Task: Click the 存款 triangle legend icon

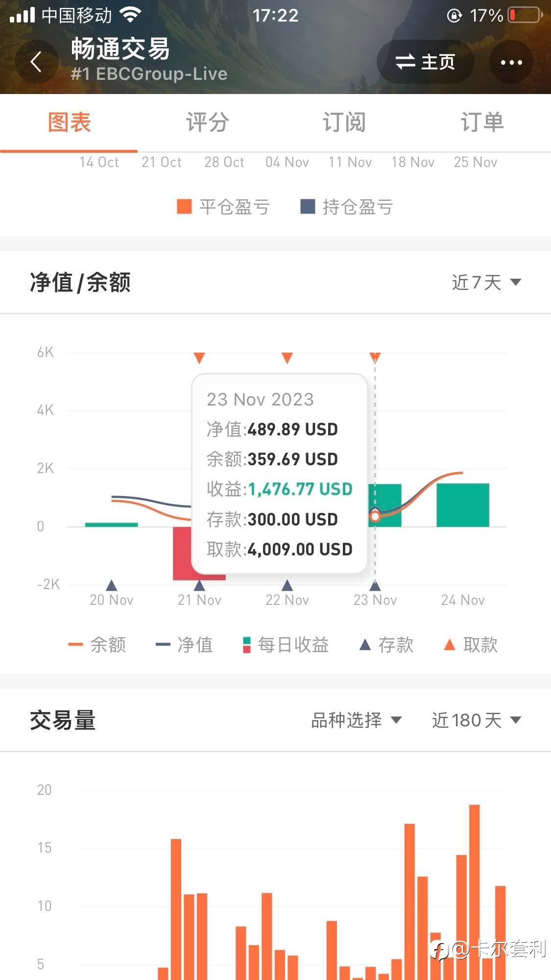Action: (365, 645)
